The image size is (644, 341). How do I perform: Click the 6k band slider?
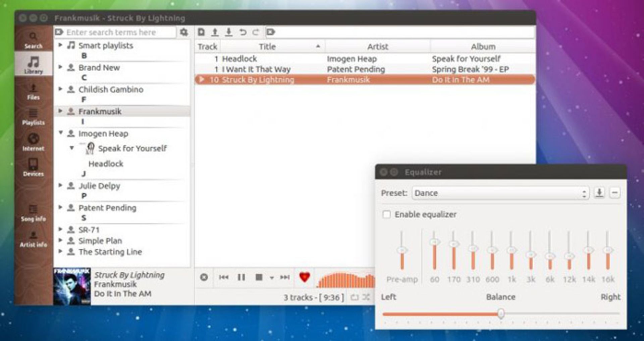point(550,250)
